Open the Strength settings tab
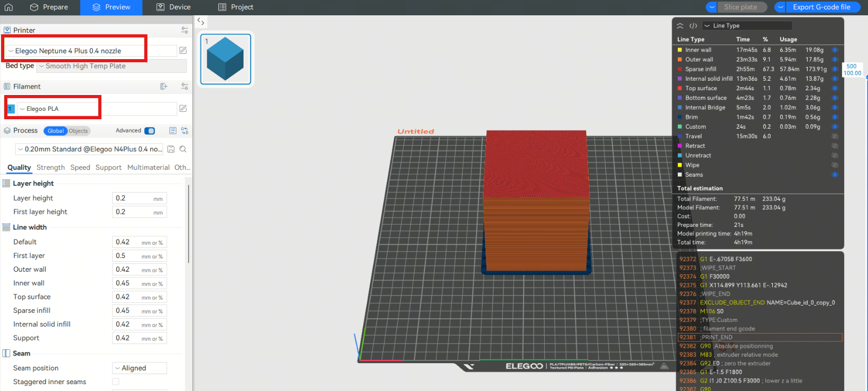 pyautogui.click(x=51, y=167)
